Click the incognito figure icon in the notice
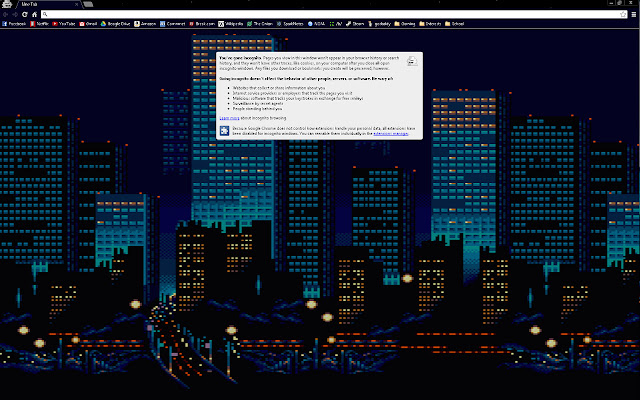 pyautogui.click(x=412, y=61)
